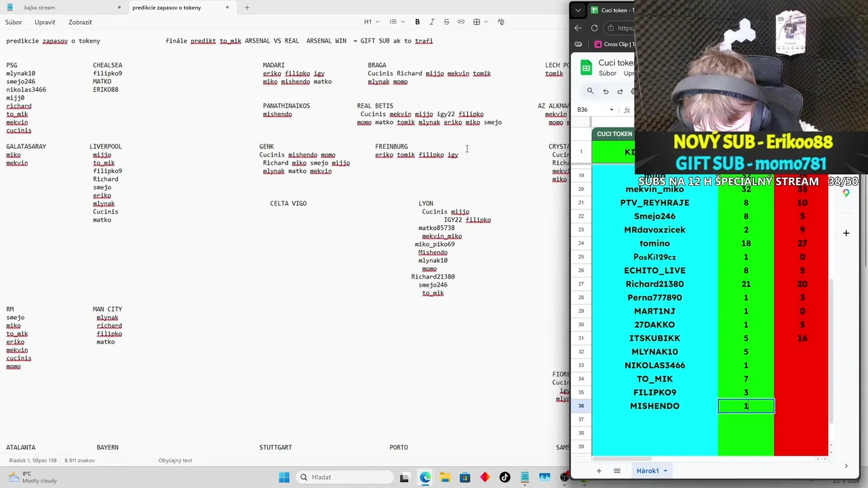868x488 pixels.
Task: Open the Hárok1 tab options arrow
Action: (x=665, y=470)
